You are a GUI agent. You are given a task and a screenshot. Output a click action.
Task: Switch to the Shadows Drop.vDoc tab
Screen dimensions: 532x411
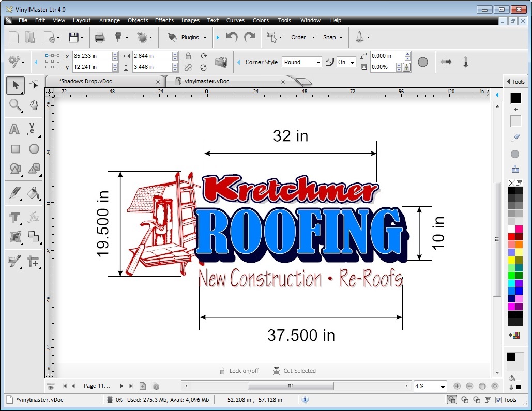click(x=85, y=82)
